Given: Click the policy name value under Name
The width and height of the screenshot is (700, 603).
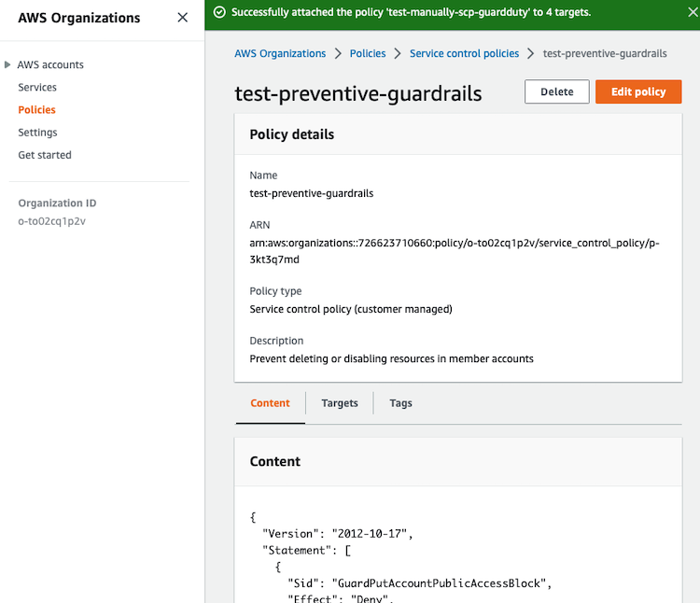Looking at the screenshot, I should tap(311, 193).
